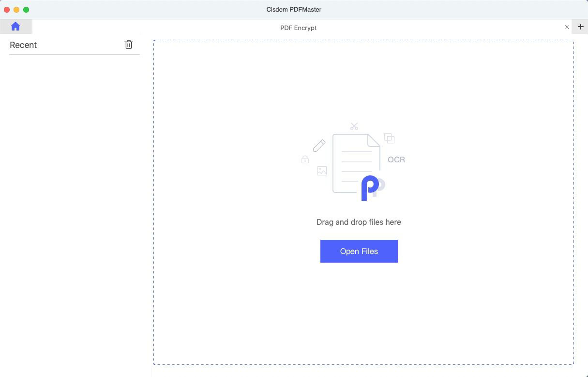Viewport: 588px width, 377px height.
Task: Click the Open Files button
Action: 359,251
